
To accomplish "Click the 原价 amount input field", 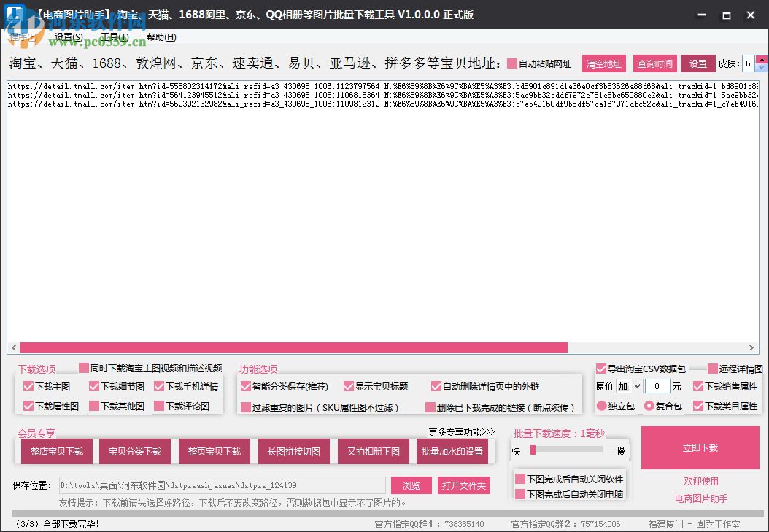I will (657, 386).
